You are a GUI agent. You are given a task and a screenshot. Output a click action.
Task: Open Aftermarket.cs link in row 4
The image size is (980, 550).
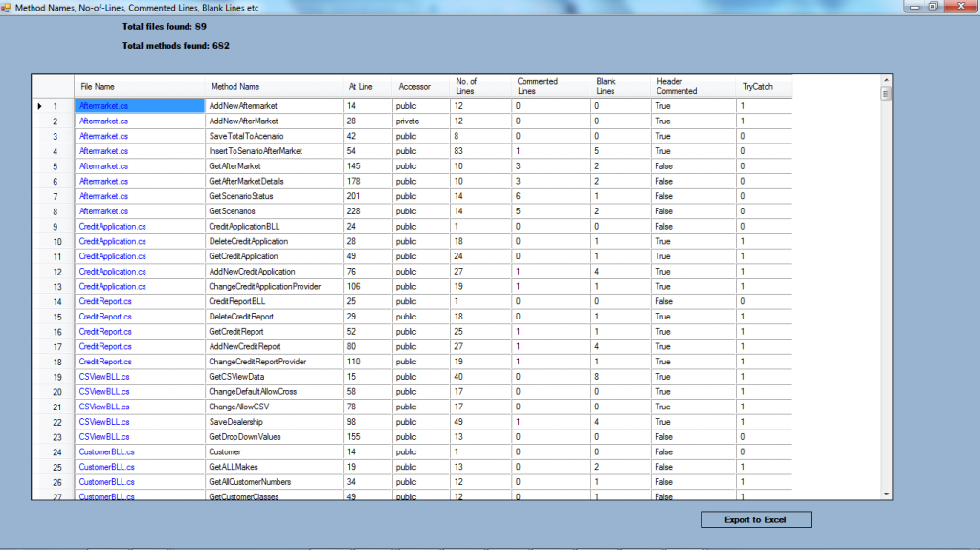(103, 151)
